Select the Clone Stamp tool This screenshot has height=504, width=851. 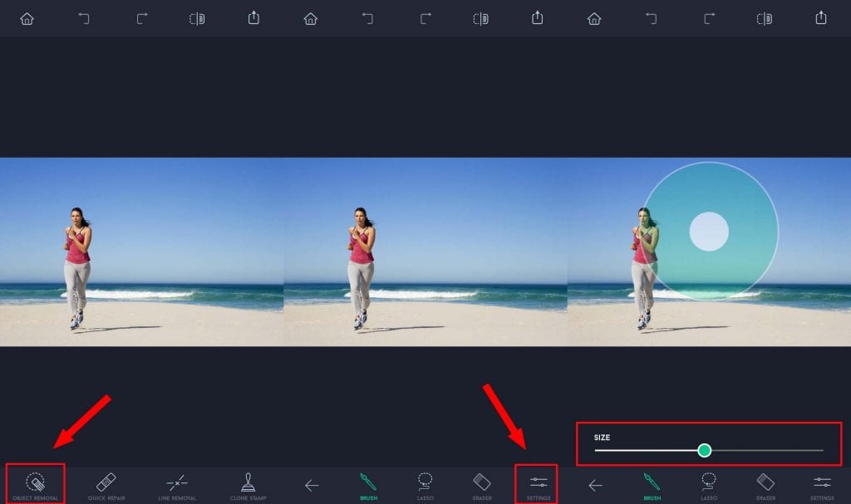coord(248,486)
